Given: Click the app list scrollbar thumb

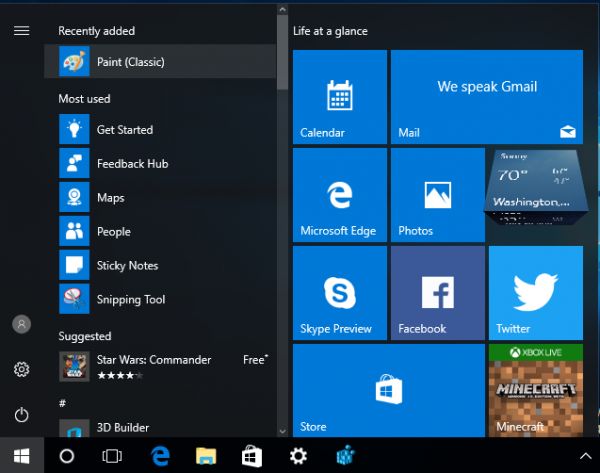Looking at the screenshot, I should [x=282, y=52].
